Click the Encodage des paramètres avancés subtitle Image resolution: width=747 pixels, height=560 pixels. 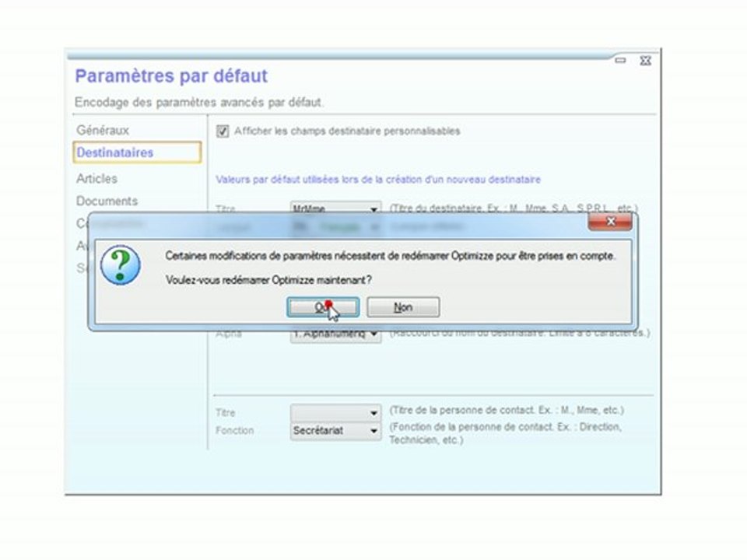point(198,103)
